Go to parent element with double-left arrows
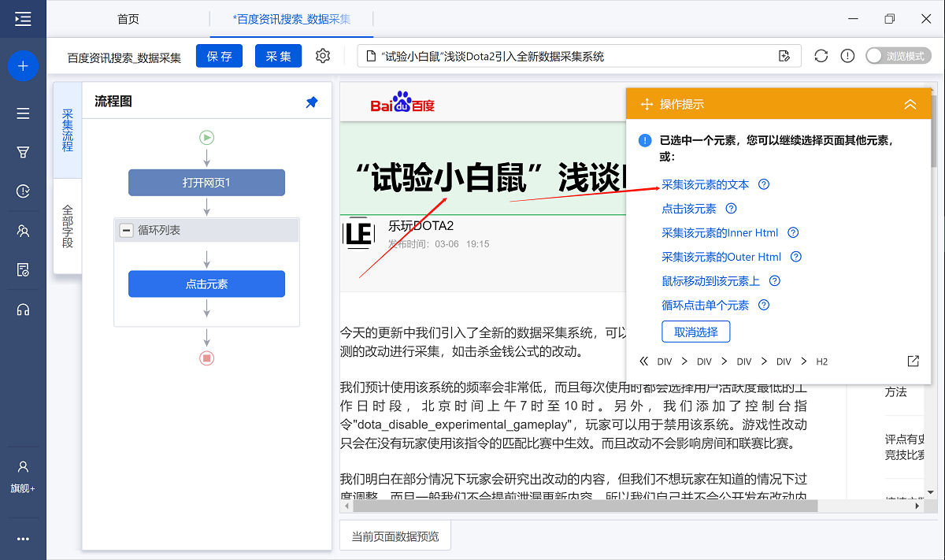The width and height of the screenshot is (945, 560). pyautogui.click(x=644, y=362)
